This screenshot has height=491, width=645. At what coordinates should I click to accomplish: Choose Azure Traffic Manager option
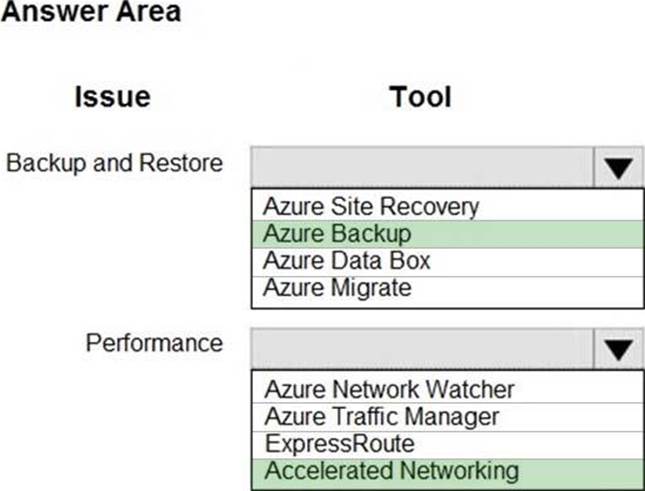381,416
